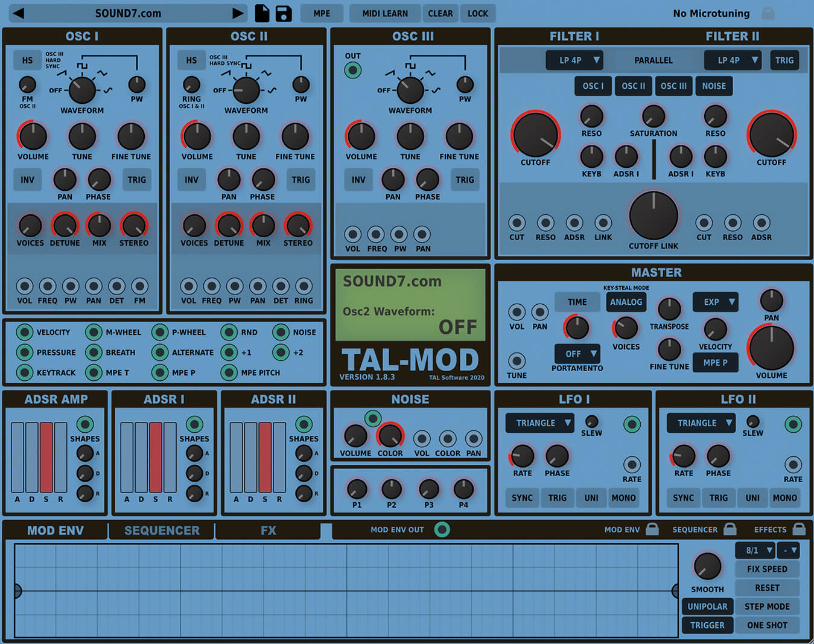Click the VELOCITY modulation source jack
This screenshot has height=644, width=814.
point(25,332)
